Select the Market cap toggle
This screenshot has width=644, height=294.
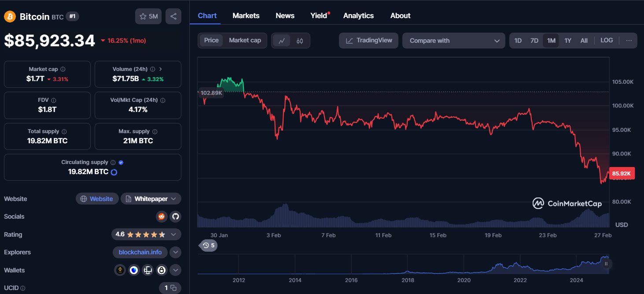pyautogui.click(x=245, y=40)
